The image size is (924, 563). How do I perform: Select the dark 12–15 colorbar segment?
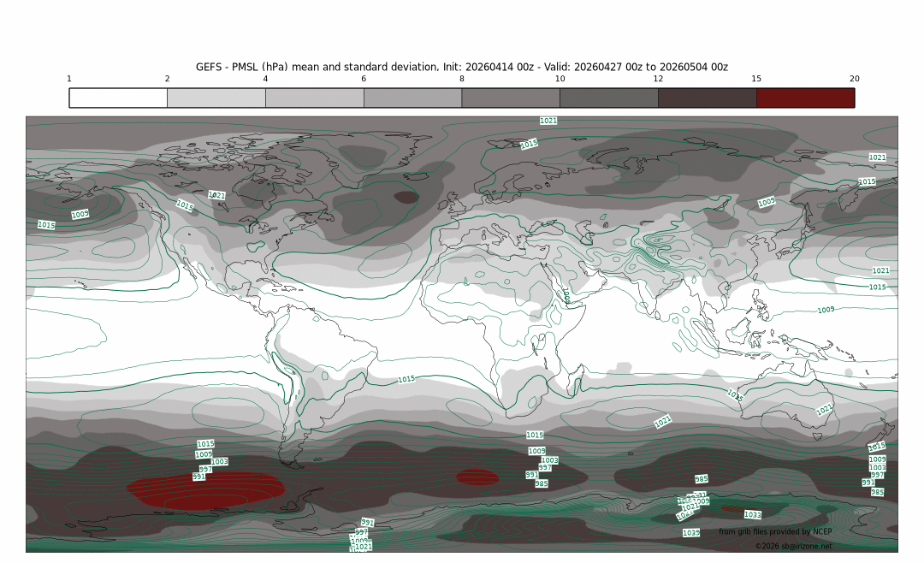click(707, 98)
